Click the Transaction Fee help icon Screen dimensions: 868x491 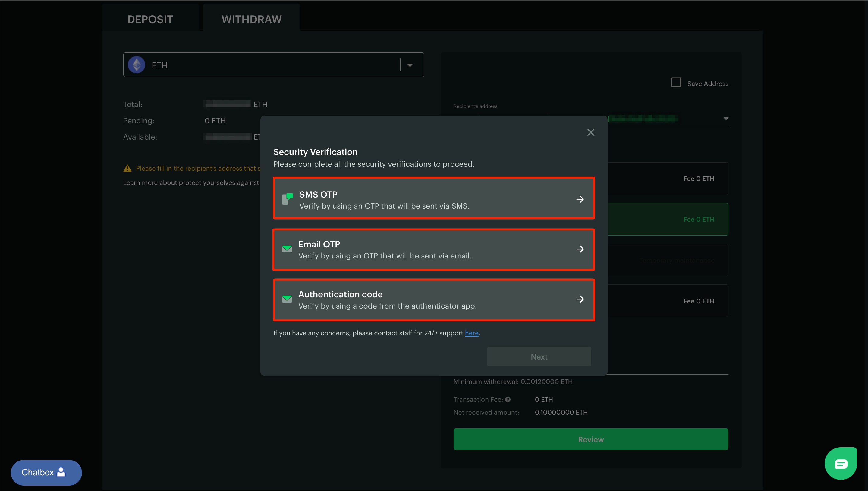508,399
